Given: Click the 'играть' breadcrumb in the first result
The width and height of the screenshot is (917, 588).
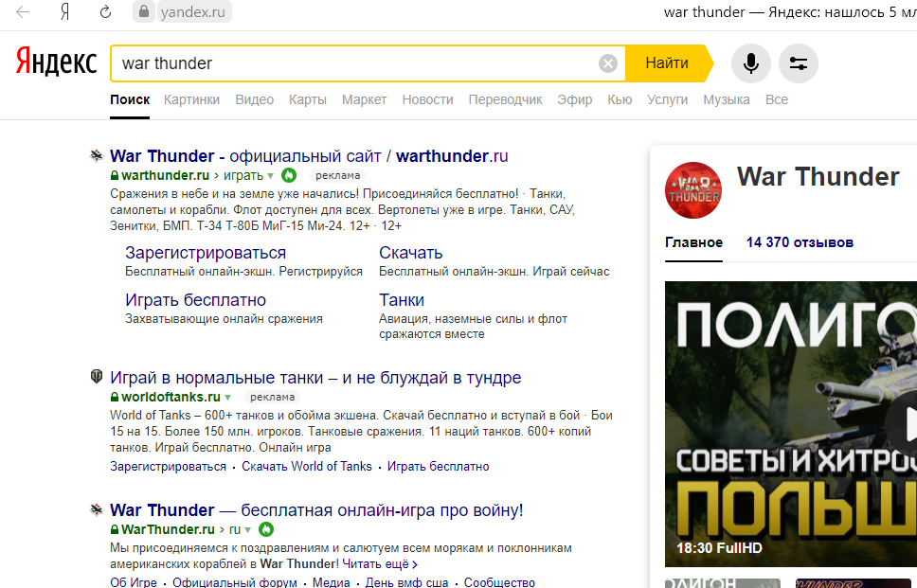Looking at the screenshot, I should [243, 175].
